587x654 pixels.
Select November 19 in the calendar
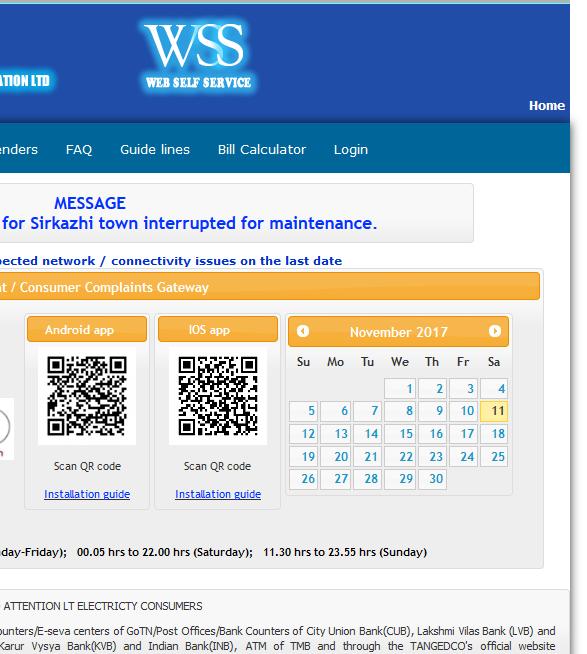[303, 456]
